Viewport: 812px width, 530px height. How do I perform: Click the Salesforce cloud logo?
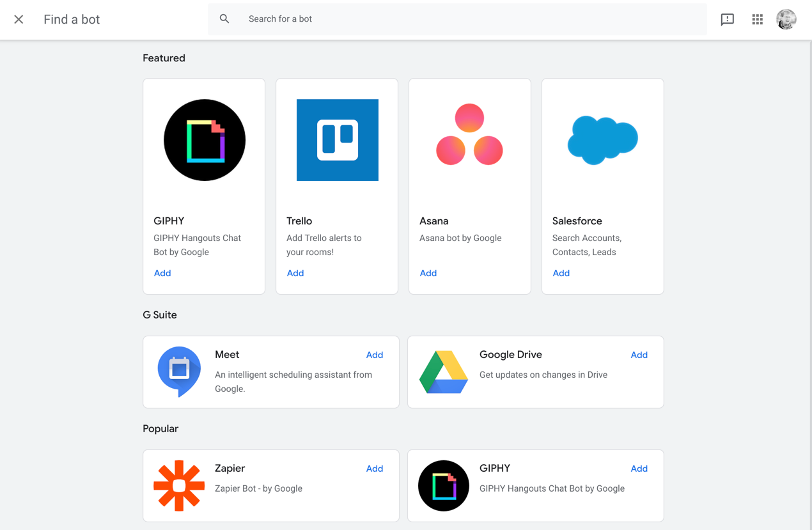603,140
